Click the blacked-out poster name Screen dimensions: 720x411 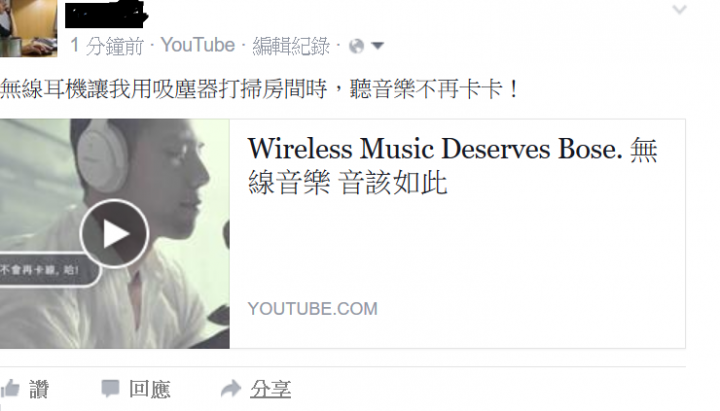tap(106, 15)
